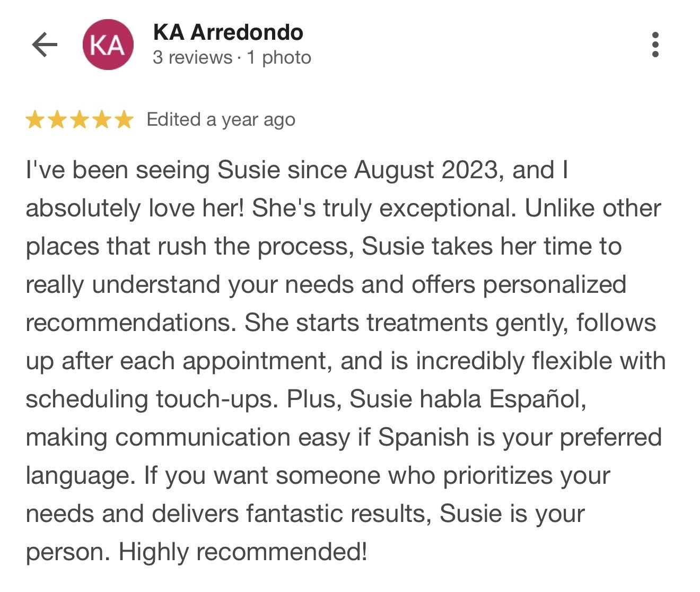Click the fourth rating star
The height and width of the screenshot is (592, 700).
[x=102, y=120]
